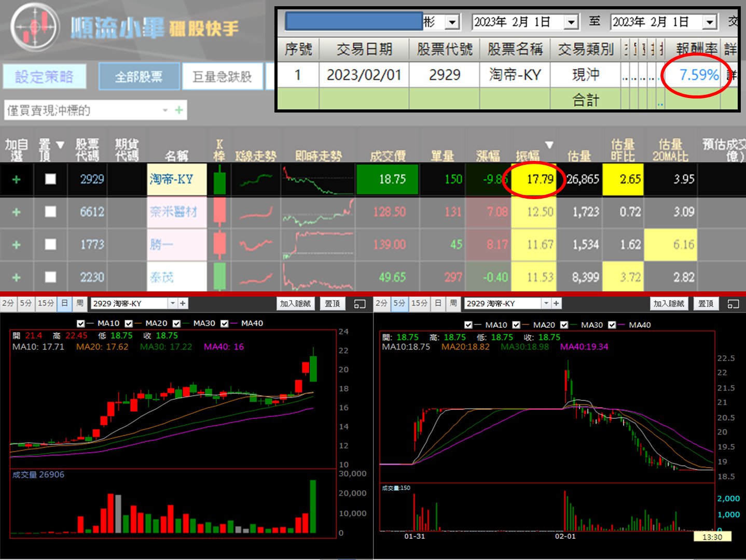Open the 僅買賣現沖標的 strategy dropdown
This screenshot has height=560, width=746.
[x=165, y=110]
